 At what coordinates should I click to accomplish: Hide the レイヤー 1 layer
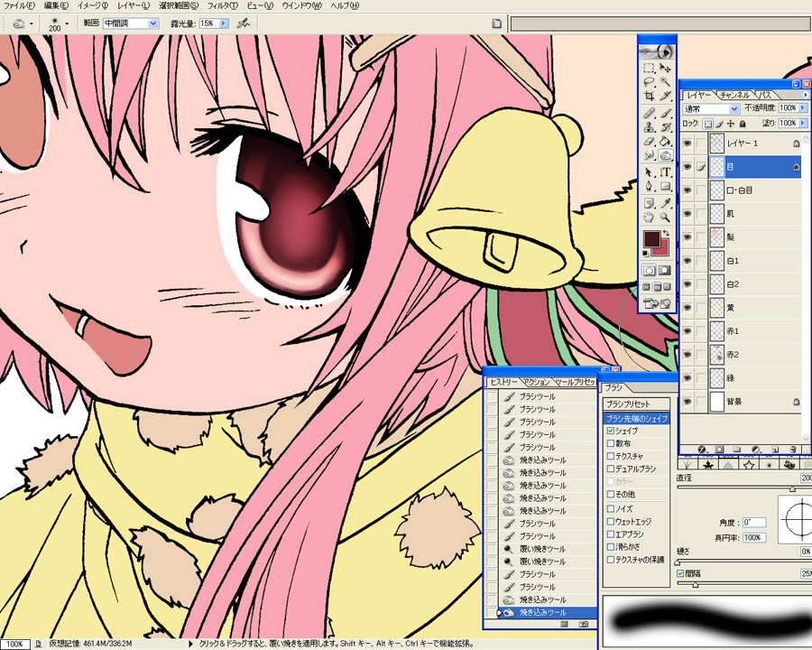(x=687, y=143)
